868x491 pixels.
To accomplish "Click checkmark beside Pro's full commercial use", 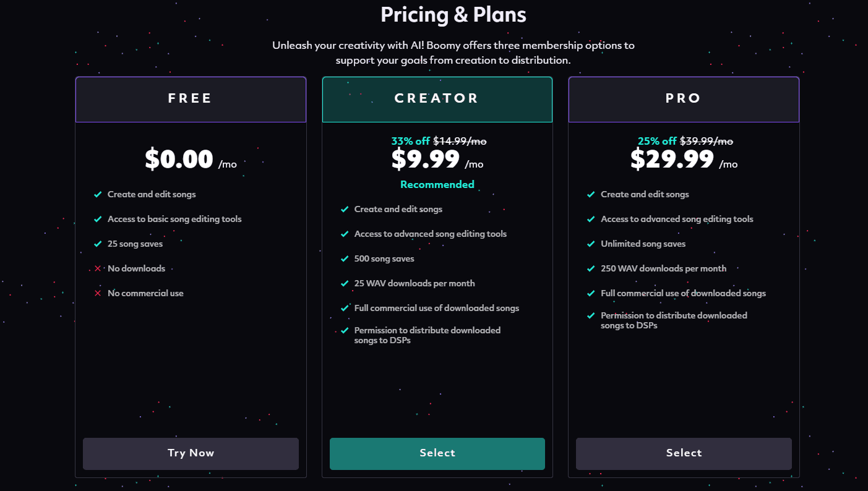I will point(591,293).
